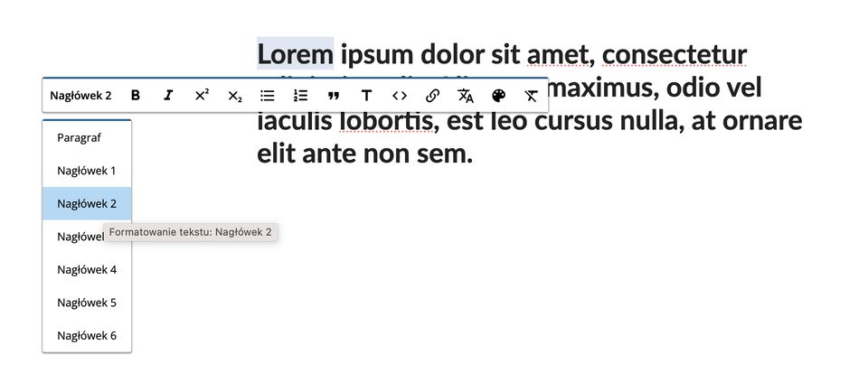Insert a numbered list
This screenshot has width=868, height=373.
tap(301, 95)
